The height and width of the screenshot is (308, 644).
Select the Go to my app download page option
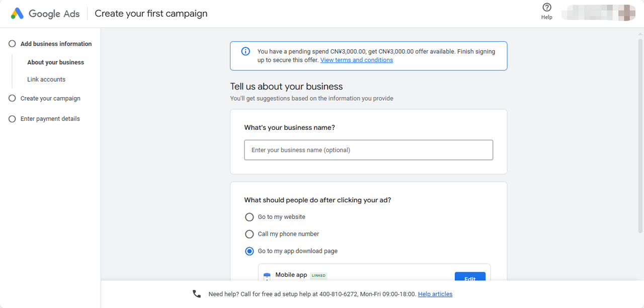point(249,251)
